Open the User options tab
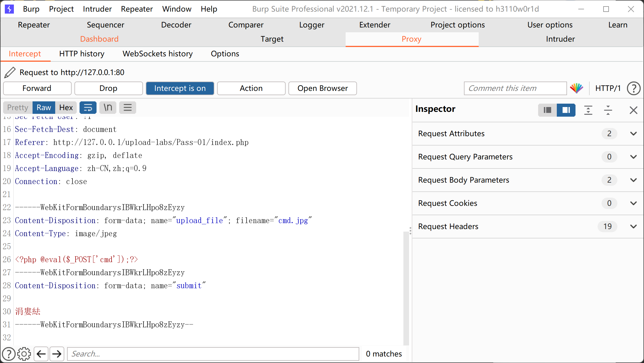Viewport: 644px width, 363px height. coord(550,25)
